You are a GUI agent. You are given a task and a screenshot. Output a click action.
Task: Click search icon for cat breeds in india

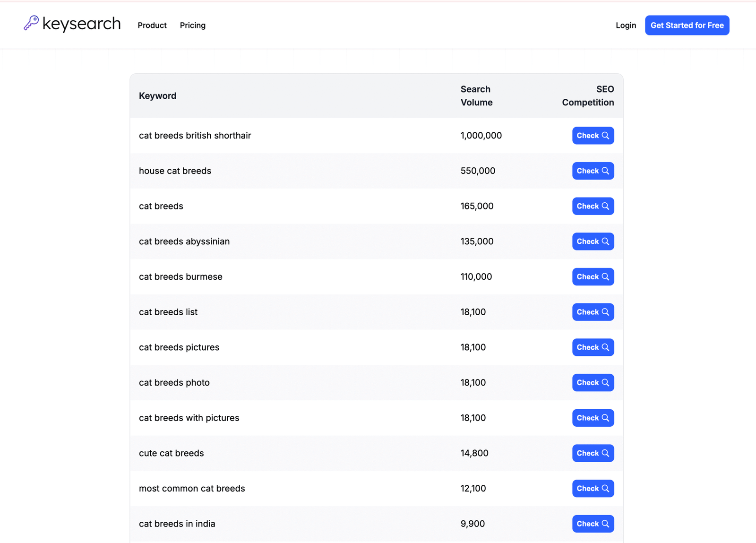point(605,524)
